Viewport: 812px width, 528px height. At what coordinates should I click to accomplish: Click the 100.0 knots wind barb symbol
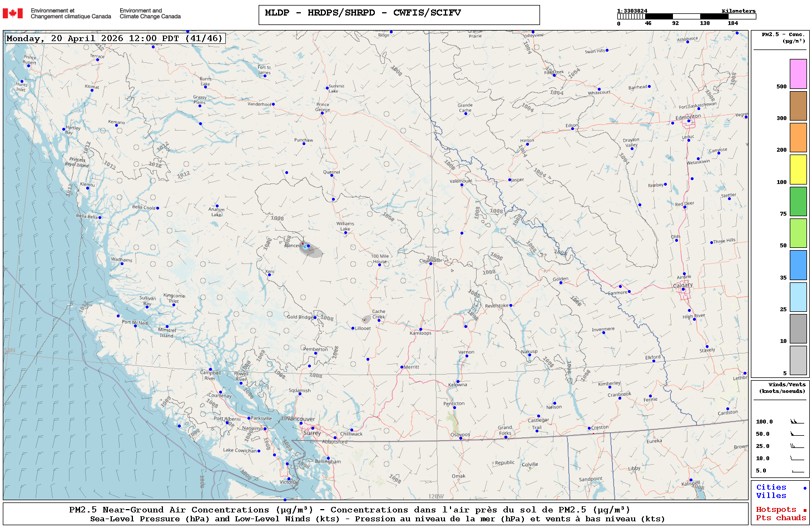click(x=797, y=422)
